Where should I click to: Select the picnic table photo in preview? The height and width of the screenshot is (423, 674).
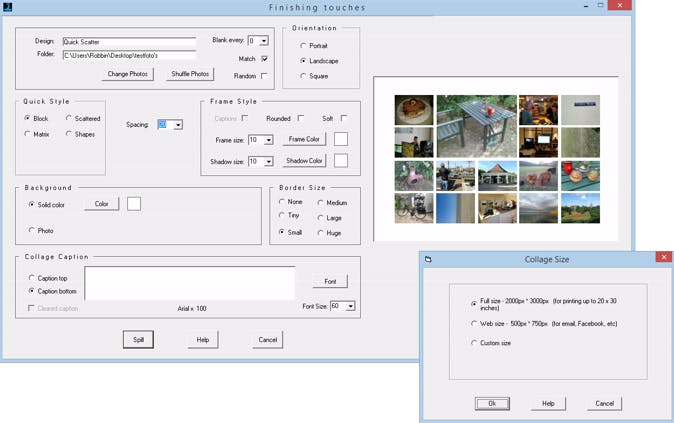tap(476, 125)
